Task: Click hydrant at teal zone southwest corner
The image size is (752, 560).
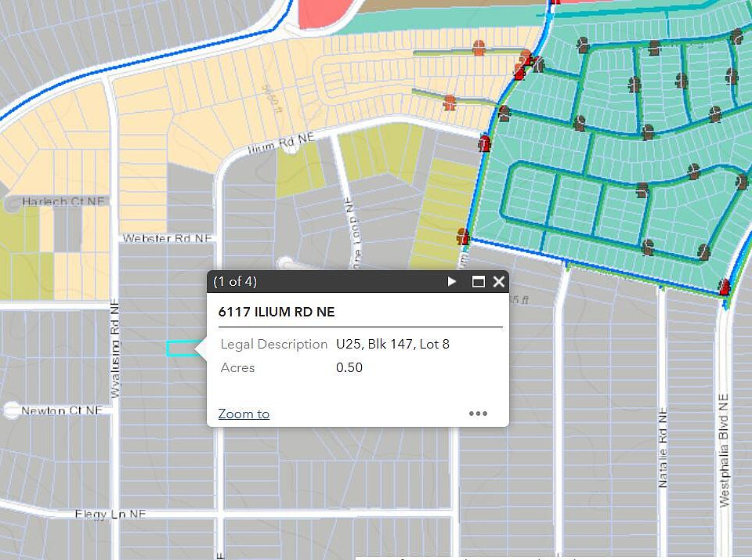Action: [463, 237]
